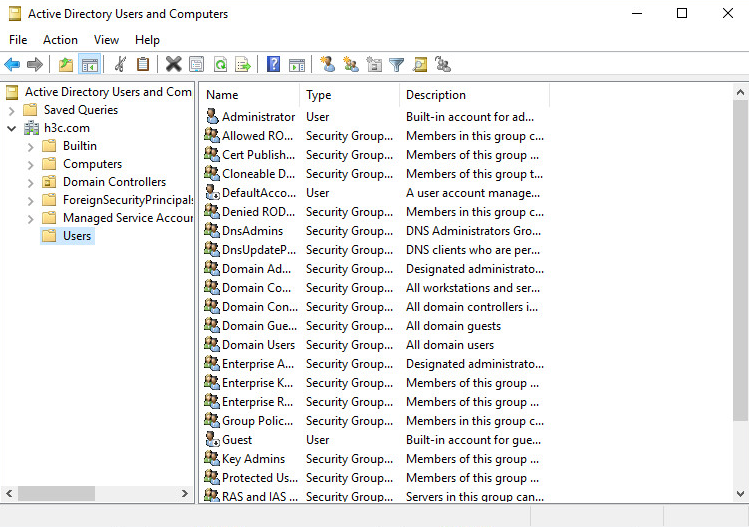This screenshot has width=749, height=527.
Task: Select the Denied ROD... group
Action: (x=258, y=212)
